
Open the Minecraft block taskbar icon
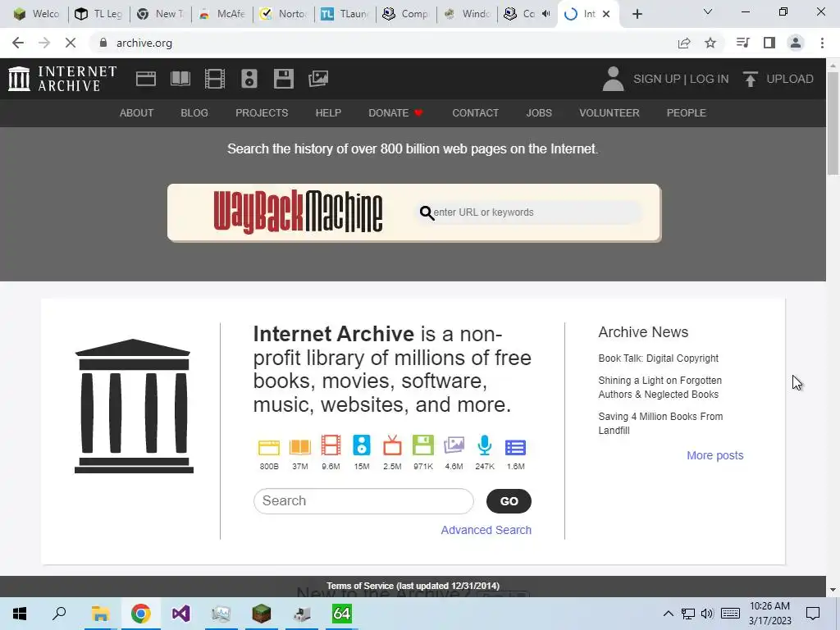pyautogui.click(x=262, y=614)
